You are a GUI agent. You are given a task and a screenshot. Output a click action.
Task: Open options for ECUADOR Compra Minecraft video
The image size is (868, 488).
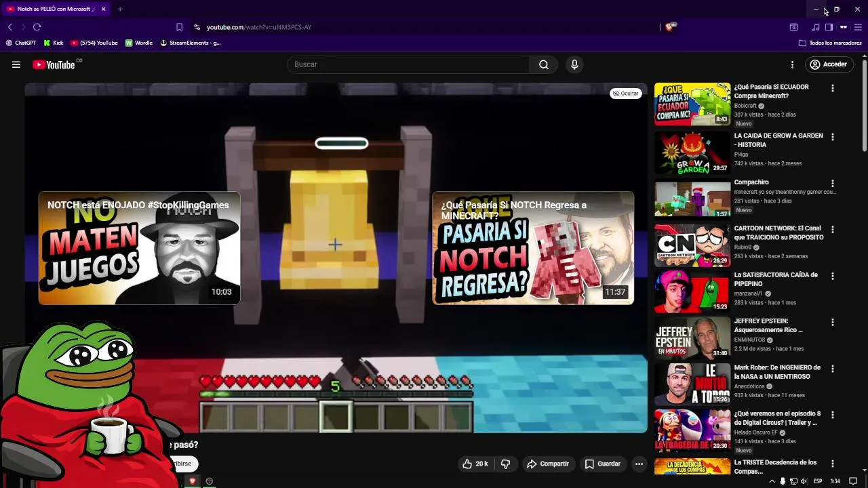833,88
